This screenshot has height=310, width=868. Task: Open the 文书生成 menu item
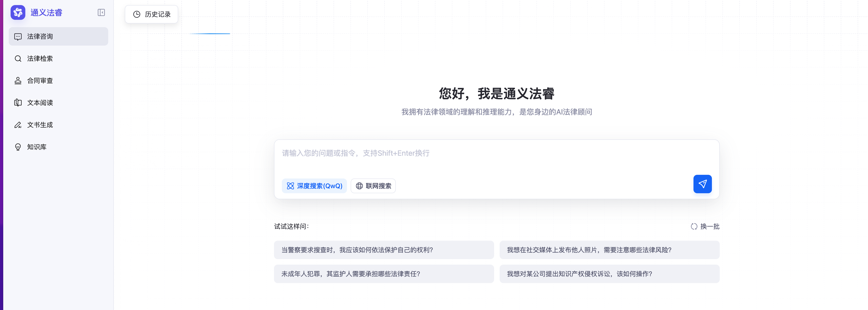(x=58, y=125)
